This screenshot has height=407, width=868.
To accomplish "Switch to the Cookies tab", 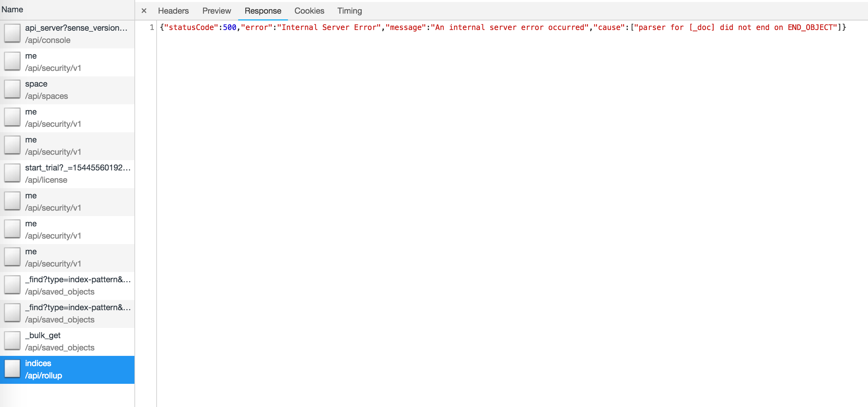I will tap(309, 11).
